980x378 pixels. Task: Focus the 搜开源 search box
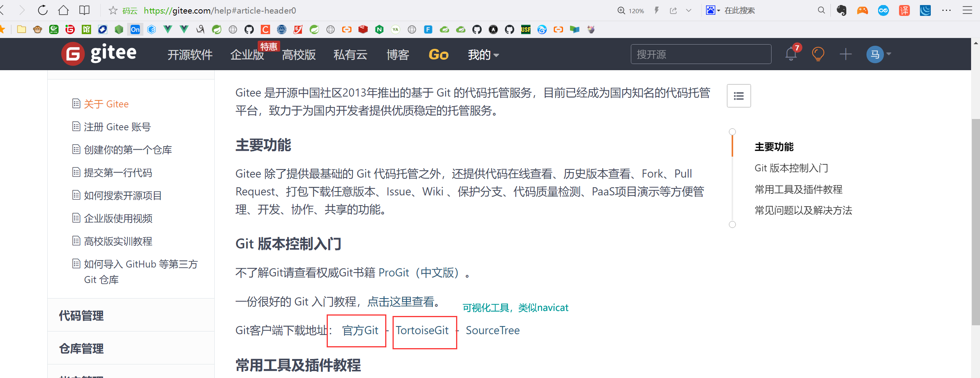click(701, 54)
